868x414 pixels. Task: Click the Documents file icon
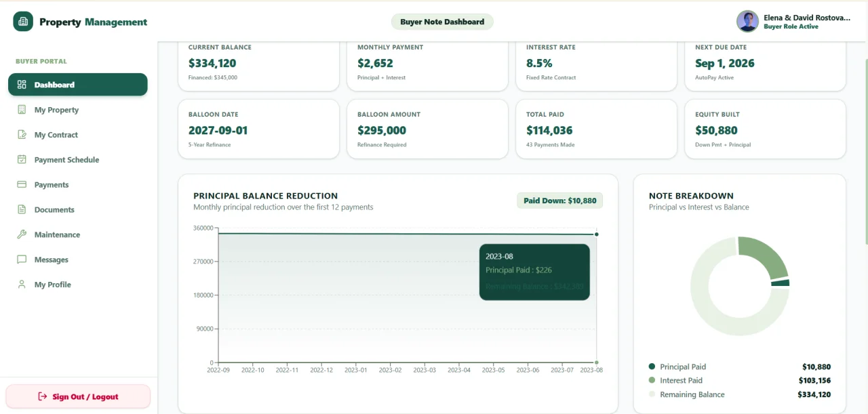click(x=22, y=209)
